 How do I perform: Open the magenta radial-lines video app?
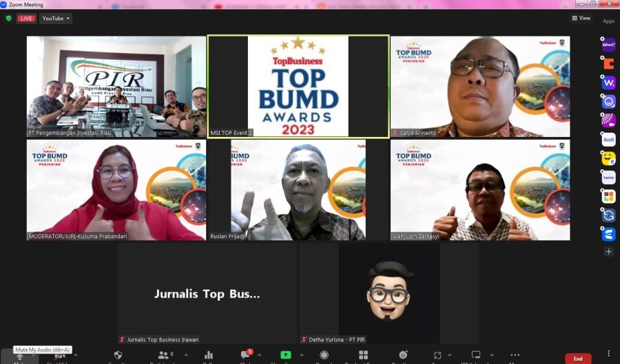tap(608, 120)
